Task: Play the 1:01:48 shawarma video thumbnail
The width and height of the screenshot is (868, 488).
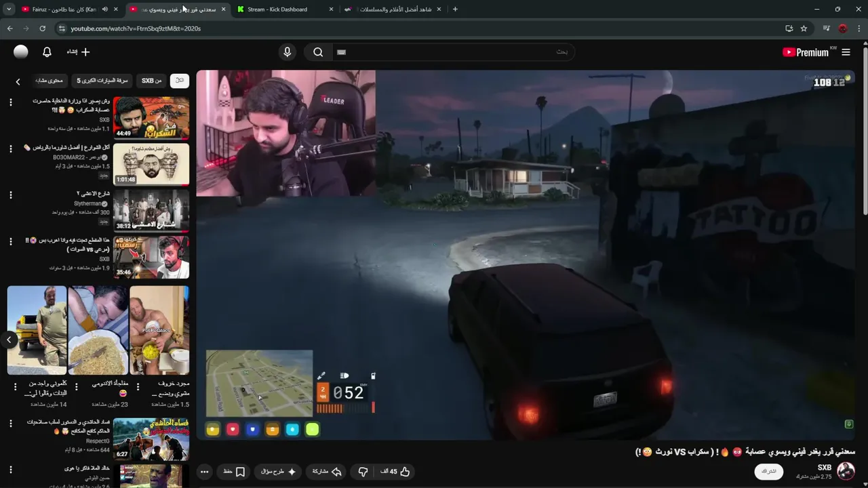Action: [151, 164]
